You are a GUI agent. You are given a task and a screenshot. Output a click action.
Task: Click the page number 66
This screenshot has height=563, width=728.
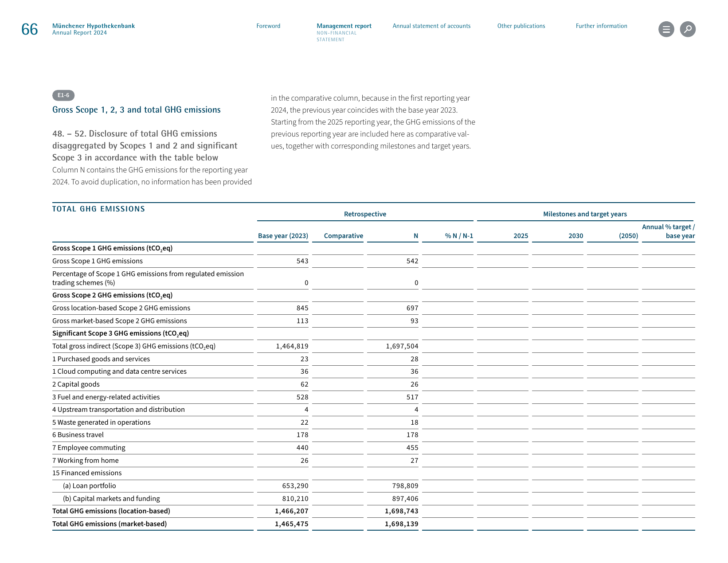click(x=30, y=29)
